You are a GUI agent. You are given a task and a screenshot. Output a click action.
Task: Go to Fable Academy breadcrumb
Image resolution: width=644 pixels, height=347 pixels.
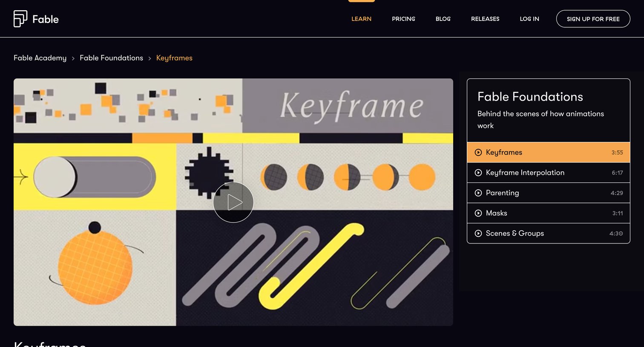[40, 58]
